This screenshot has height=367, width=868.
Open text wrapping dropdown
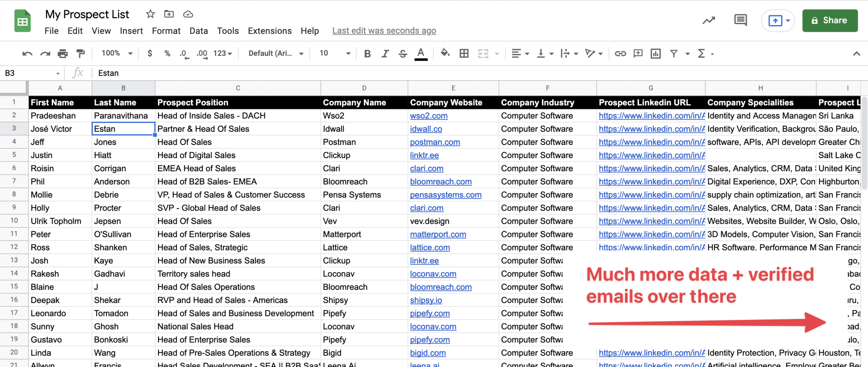click(569, 53)
